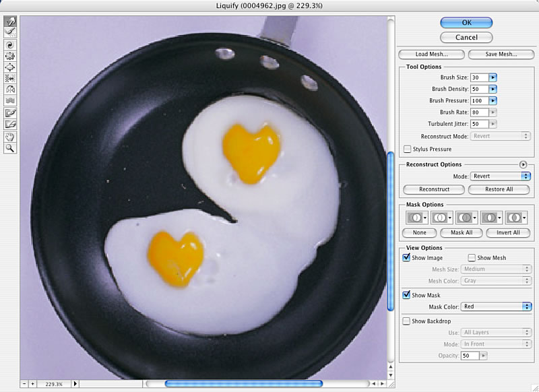
Task: Open the Reconstruct Options Mode dropdown
Action: pyautogui.click(x=500, y=176)
